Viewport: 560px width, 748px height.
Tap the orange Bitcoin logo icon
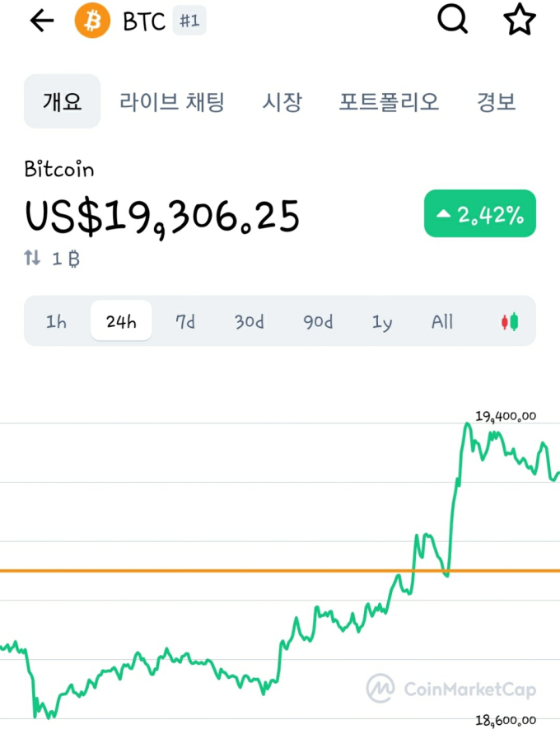[x=92, y=21]
